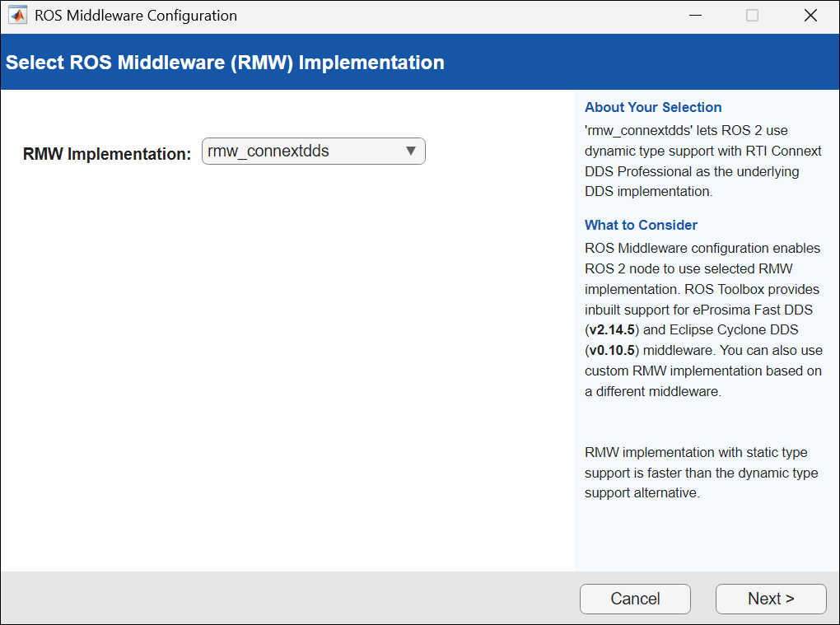The width and height of the screenshot is (840, 625).
Task: Open the RMW Implementation dropdown
Action: coord(314,151)
